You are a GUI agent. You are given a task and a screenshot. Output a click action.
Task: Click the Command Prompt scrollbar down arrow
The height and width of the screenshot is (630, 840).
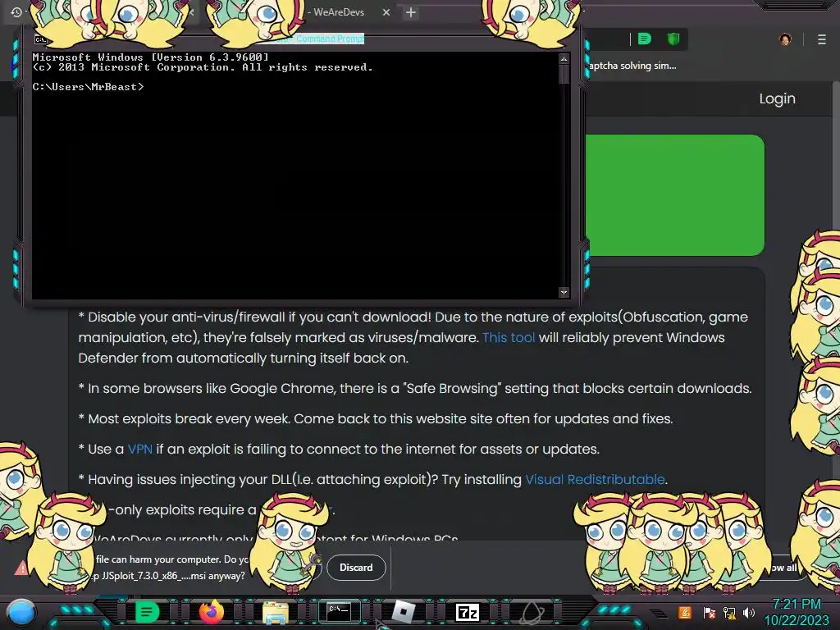click(564, 293)
